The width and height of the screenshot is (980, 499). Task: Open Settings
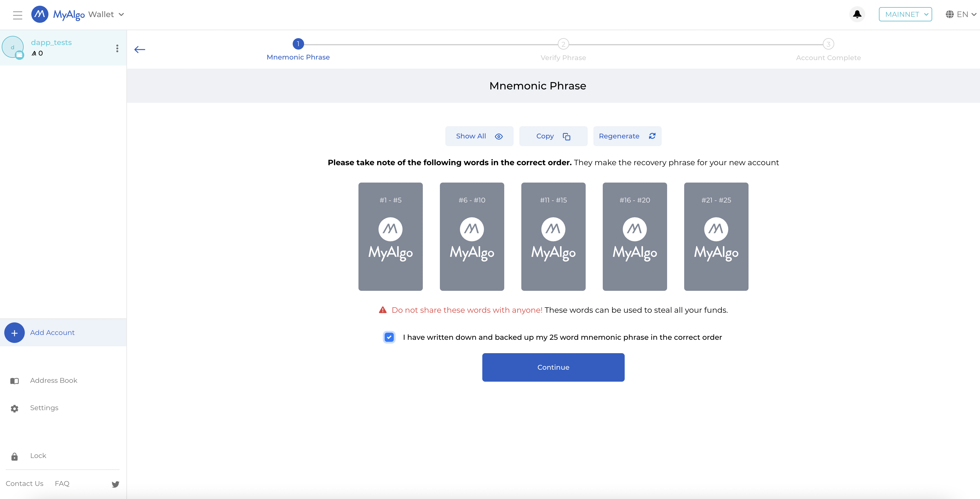[44, 408]
